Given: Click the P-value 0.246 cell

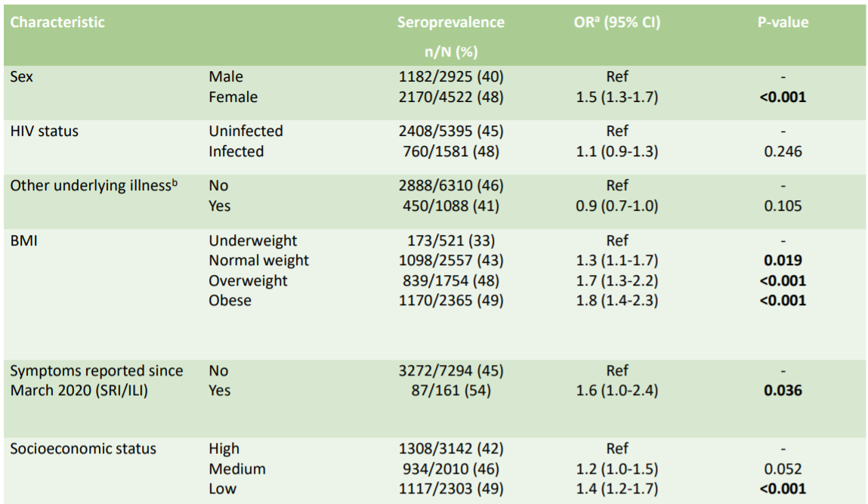Looking at the screenshot, I should click(x=783, y=151).
